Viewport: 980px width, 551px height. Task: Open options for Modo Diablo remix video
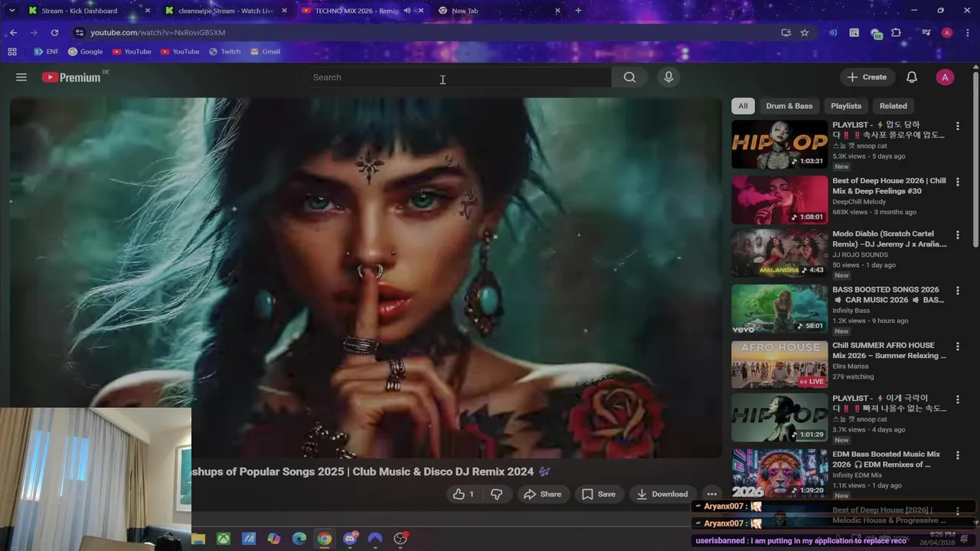tap(957, 236)
